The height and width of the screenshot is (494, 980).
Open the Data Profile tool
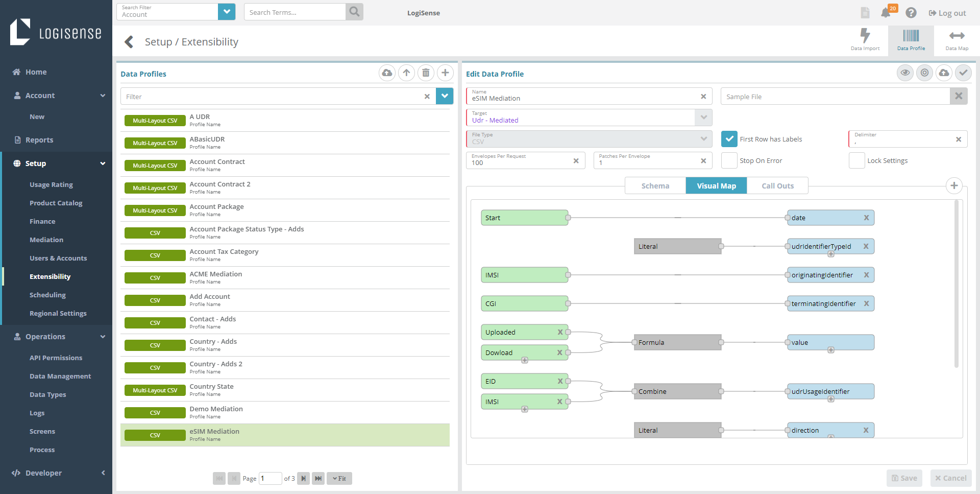(911, 40)
